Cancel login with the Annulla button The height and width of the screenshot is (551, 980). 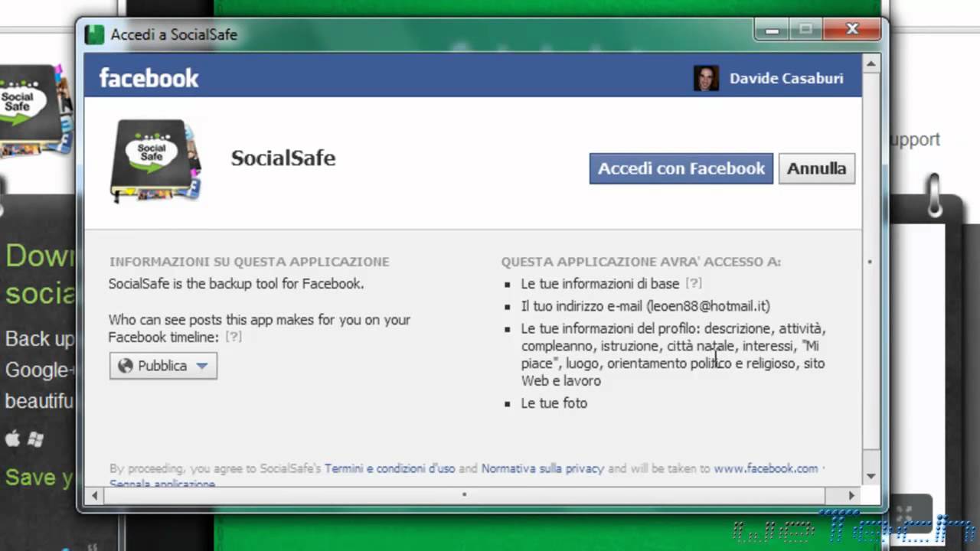click(x=816, y=168)
